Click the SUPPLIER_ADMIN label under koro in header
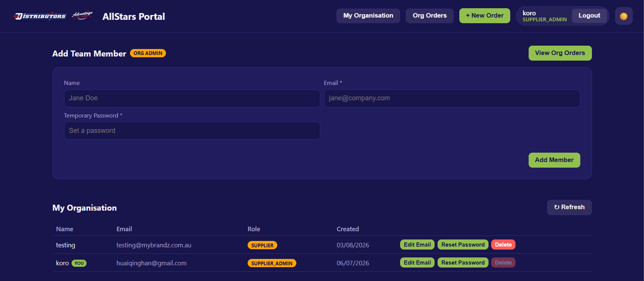The height and width of the screenshot is (281, 644). point(545,19)
